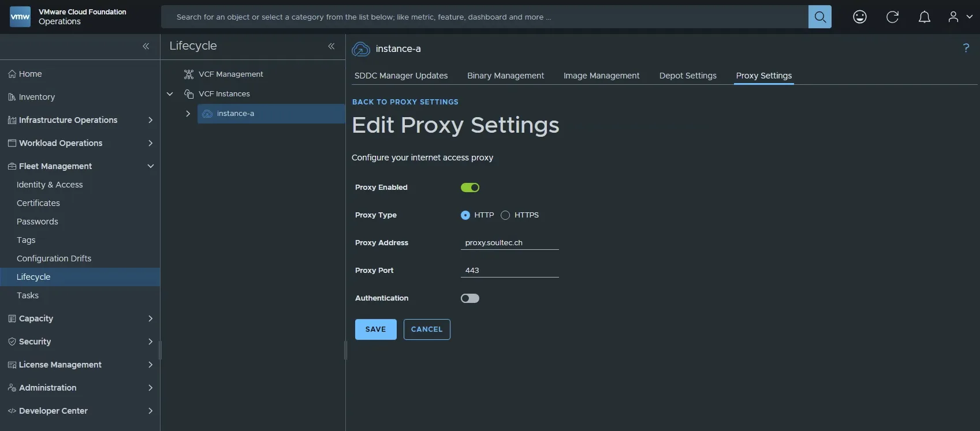Select the HTTP proxy type radio
980x431 pixels.
click(465, 215)
